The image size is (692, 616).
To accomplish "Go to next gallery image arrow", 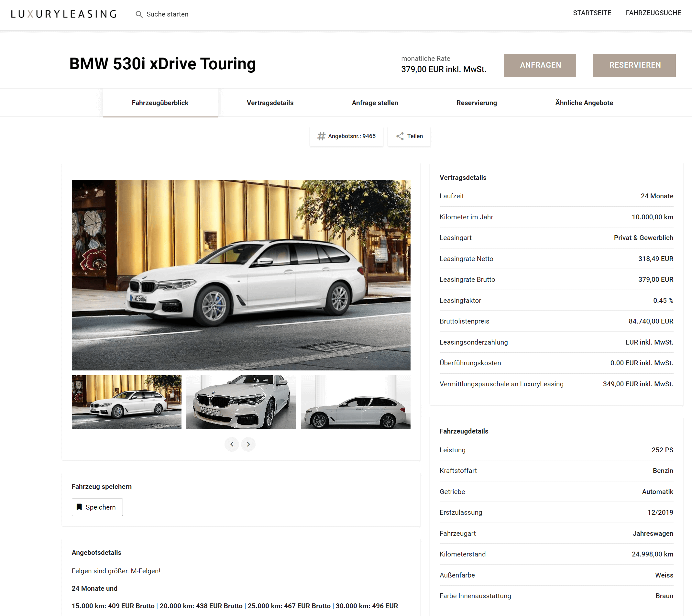I will point(248,444).
